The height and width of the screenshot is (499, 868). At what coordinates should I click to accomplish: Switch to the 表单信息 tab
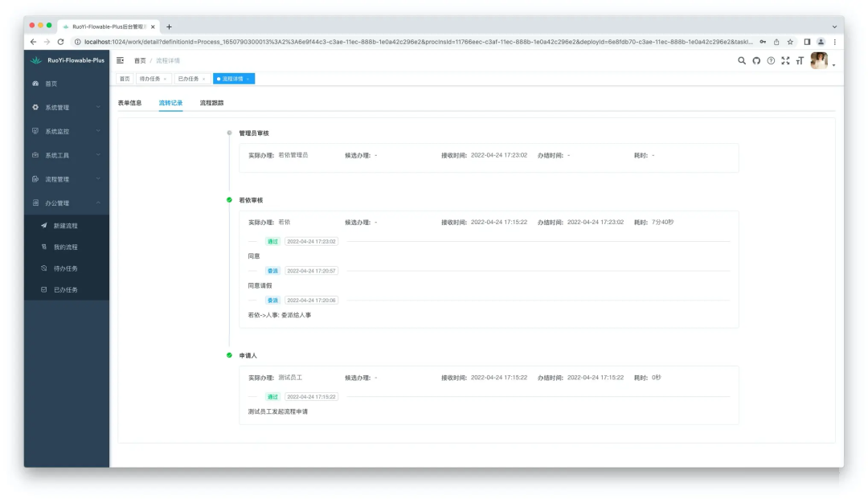pyautogui.click(x=129, y=103)
